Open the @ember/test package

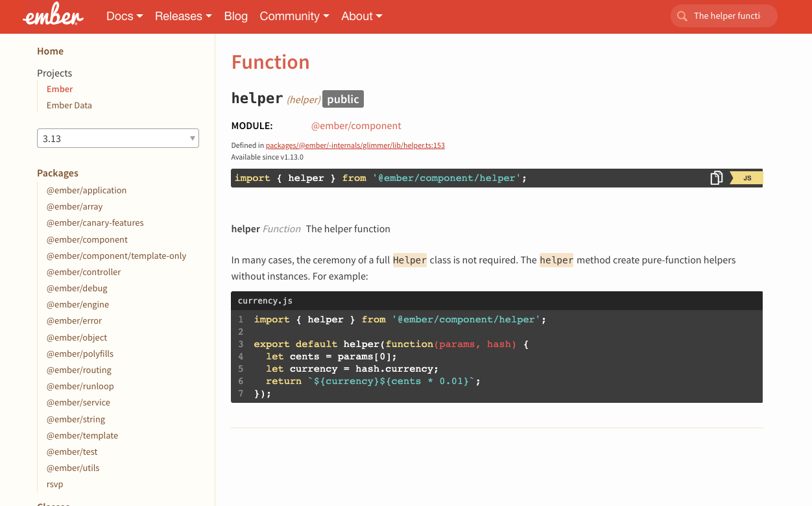[x=72, y=452]
